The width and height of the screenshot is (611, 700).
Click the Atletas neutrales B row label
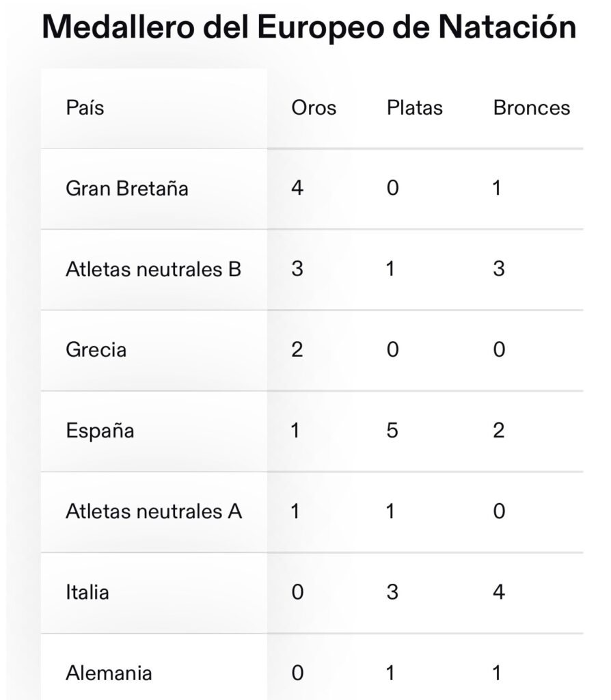pyautogui.click(x=154, y=269)
